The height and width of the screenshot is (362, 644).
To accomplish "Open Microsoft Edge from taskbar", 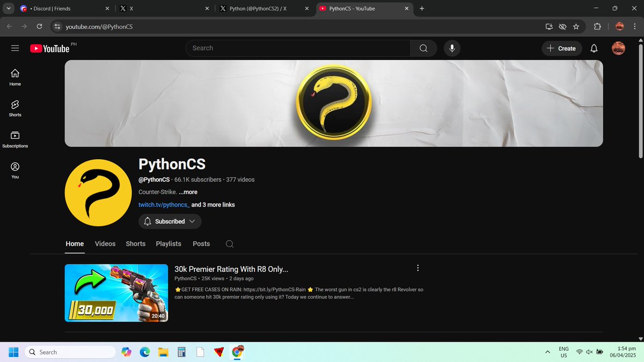I will pyautogui.click(x=144, y=352).
